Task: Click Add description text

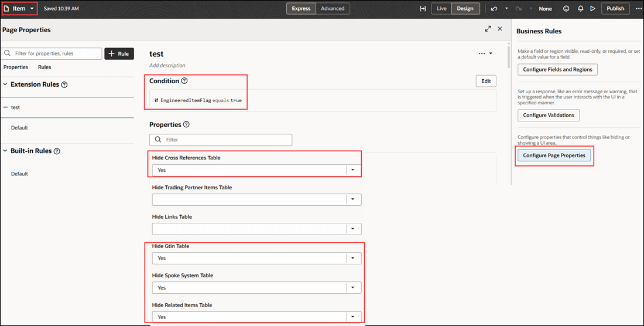Action: click(x=167, y=65)
